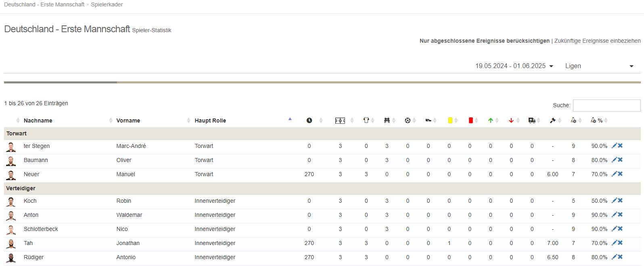The image size is (644, 266).
Task: Click into the Suche search field
Action: (606, 105)
